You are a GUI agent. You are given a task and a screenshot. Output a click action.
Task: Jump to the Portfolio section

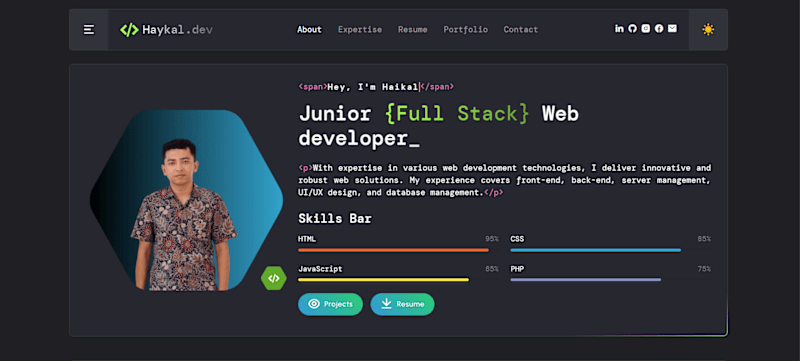(x=465, y=30)
